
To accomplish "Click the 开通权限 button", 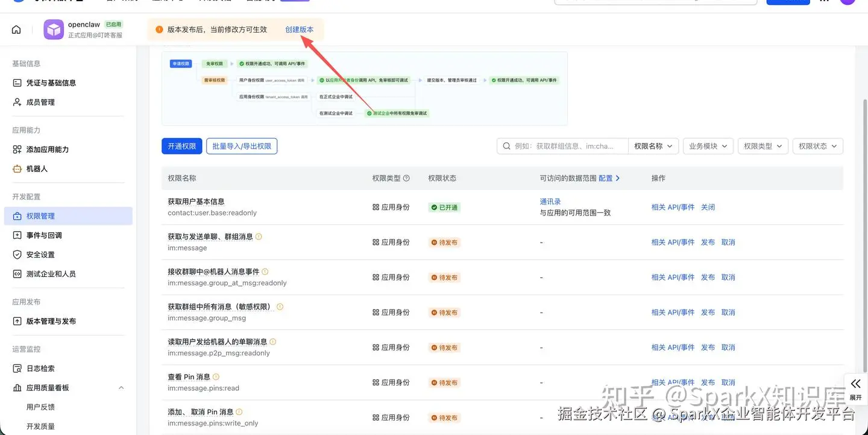I will pyautogui.click(x=182, y=146).
